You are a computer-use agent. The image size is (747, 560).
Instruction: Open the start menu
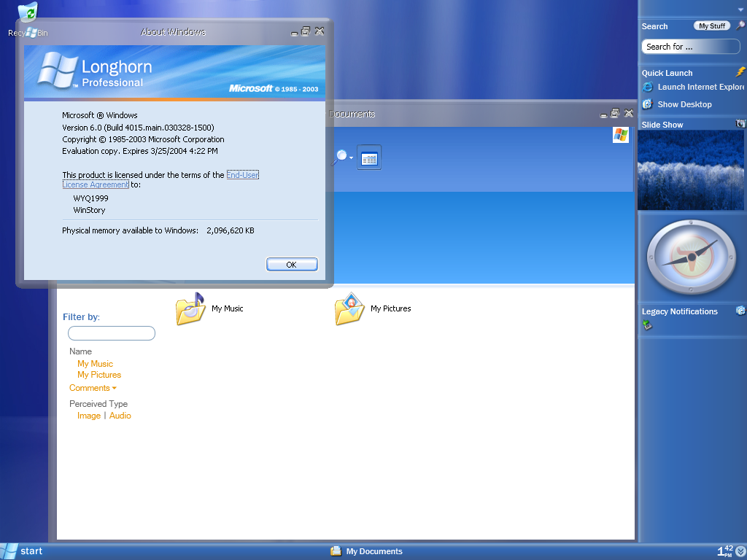(22, 551)
